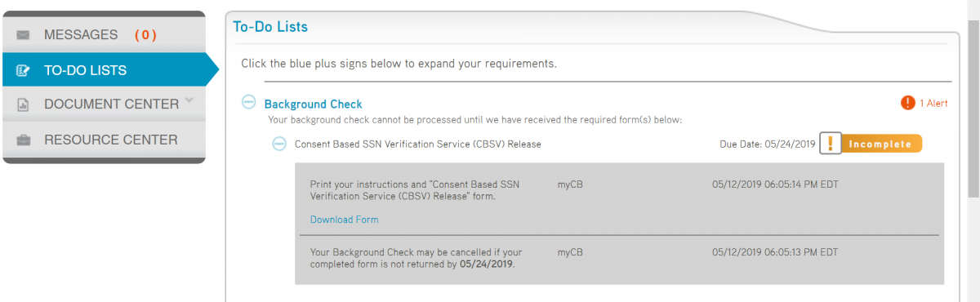980x302 pixels.
Task: Click the 1 Alert label
Action: click(933, 103)
